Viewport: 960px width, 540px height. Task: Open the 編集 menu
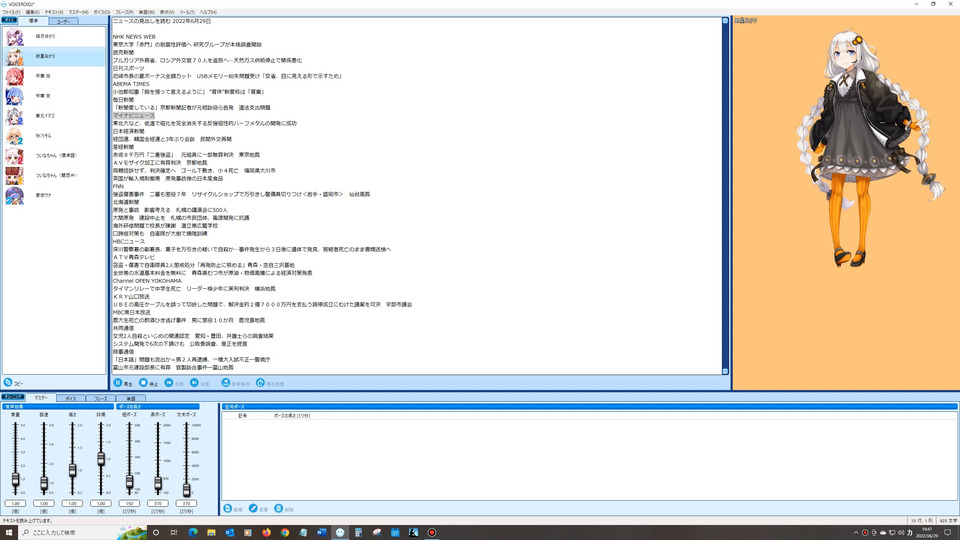click(x=32, y=12)
